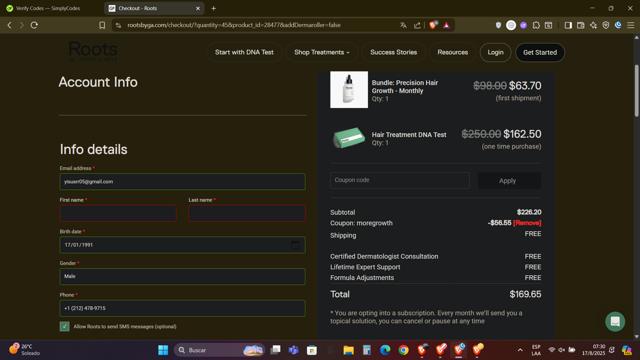The width and height of the screenshot is (640, 360).
Task: Toggle the browser sidebar panel icon
Action: click(x=568, y=25)
